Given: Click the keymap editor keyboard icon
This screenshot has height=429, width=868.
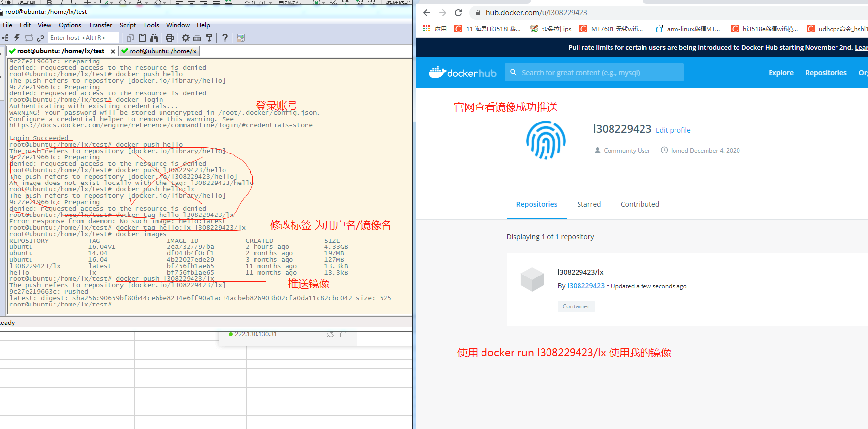Looking at the screenshot, I should pyautogui.click(x=197, y=38).
